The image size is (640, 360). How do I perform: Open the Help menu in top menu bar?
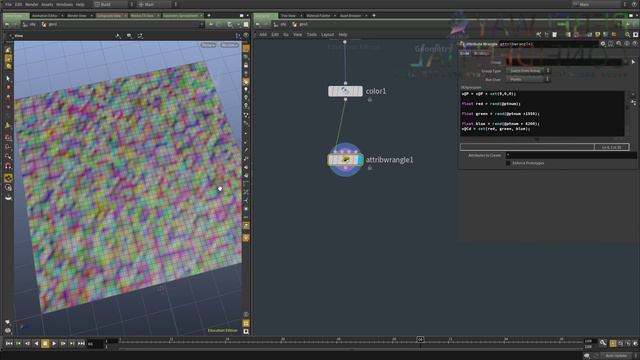click(80, 4)
